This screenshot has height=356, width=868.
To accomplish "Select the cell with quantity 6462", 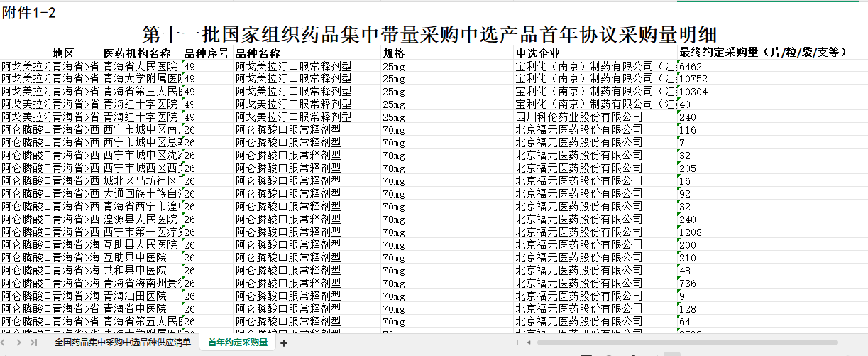I will pyautogui.click(x=692, y=66).
